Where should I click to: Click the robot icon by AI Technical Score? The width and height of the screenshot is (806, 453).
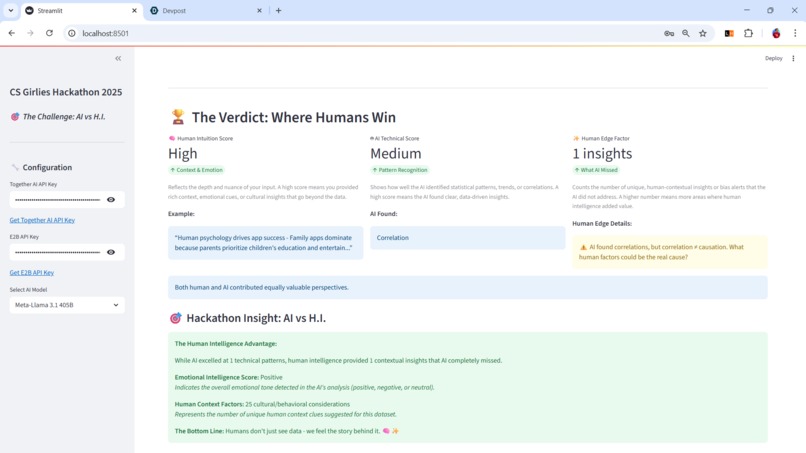pyautogui.click(x=372, y=138)
